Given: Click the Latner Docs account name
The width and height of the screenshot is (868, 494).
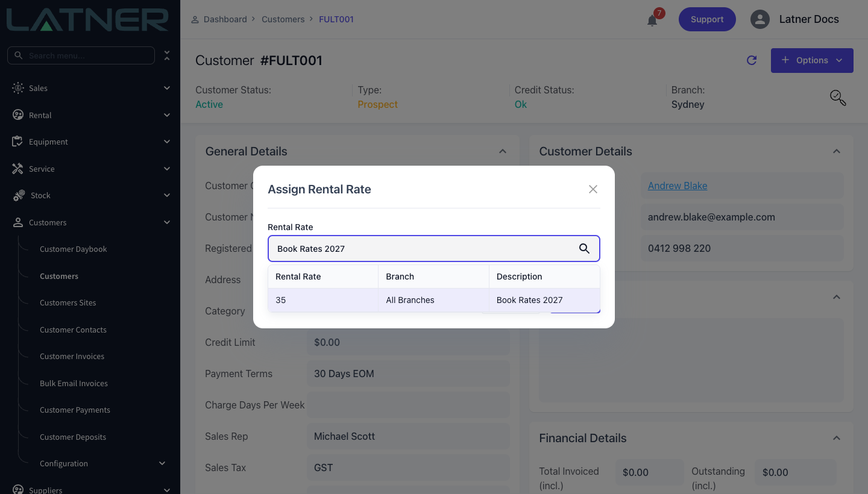Looking at the screenshot, I should pos(809,19).
